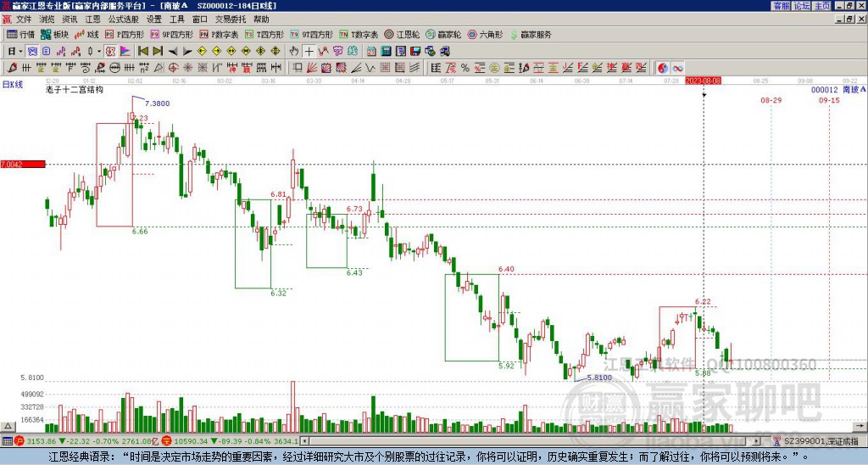The image size is (868, 465).
Task: Open the calculator icon
Action: pyautogui.click(x=387, y=52)
